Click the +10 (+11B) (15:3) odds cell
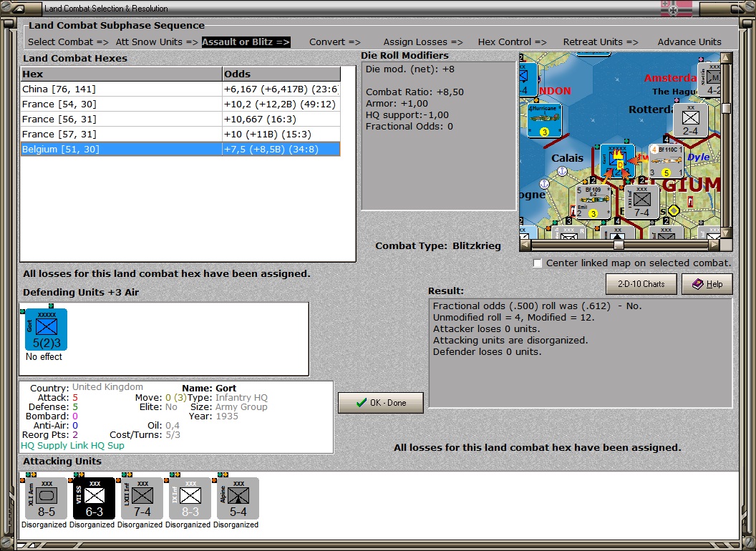This screenshot has width=756, height=551. (281, 134)
